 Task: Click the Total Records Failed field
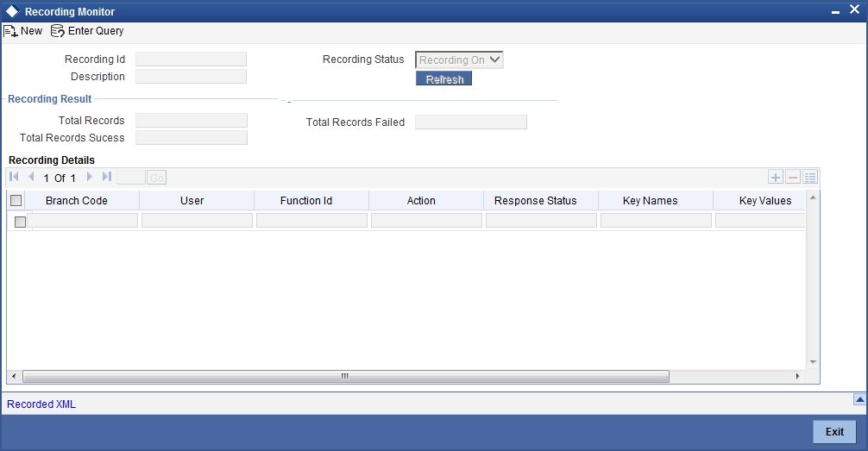click(x=471, y=122)
